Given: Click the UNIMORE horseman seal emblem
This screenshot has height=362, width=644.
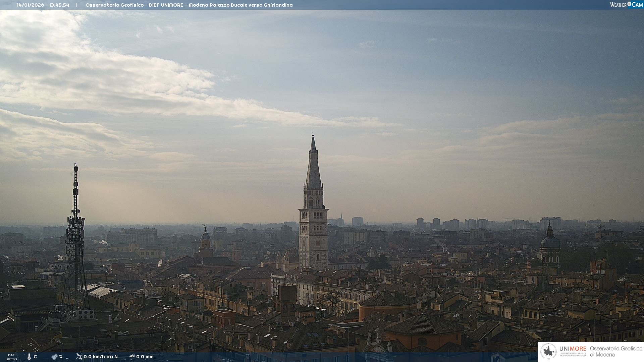Looking at the screenshot, I should (x=548, y=352).
